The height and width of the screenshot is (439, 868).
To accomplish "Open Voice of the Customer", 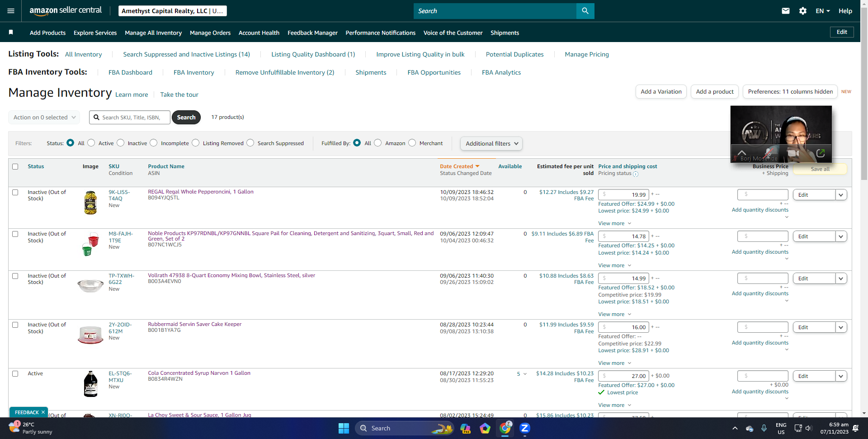I will pos(453,33).
